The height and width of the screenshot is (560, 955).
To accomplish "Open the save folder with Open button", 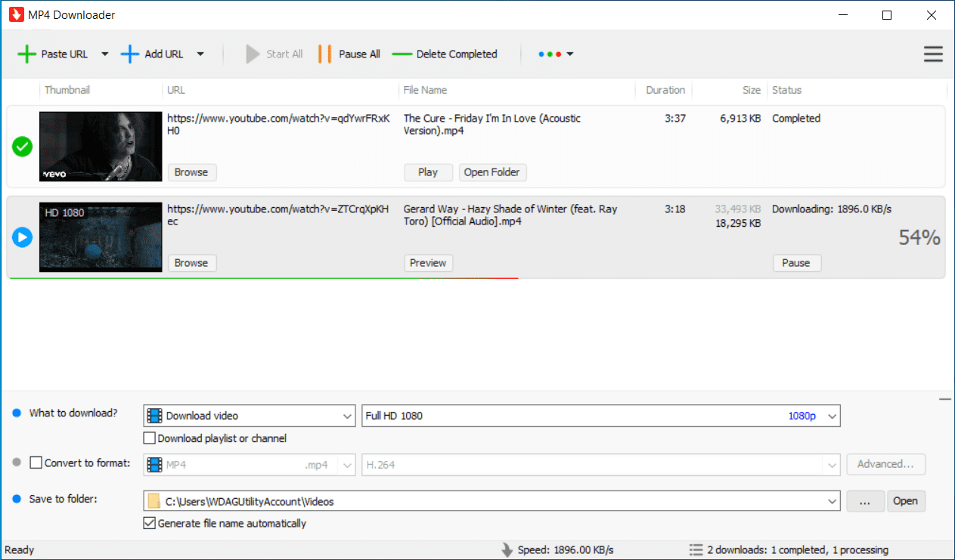I will click(905, 501).
